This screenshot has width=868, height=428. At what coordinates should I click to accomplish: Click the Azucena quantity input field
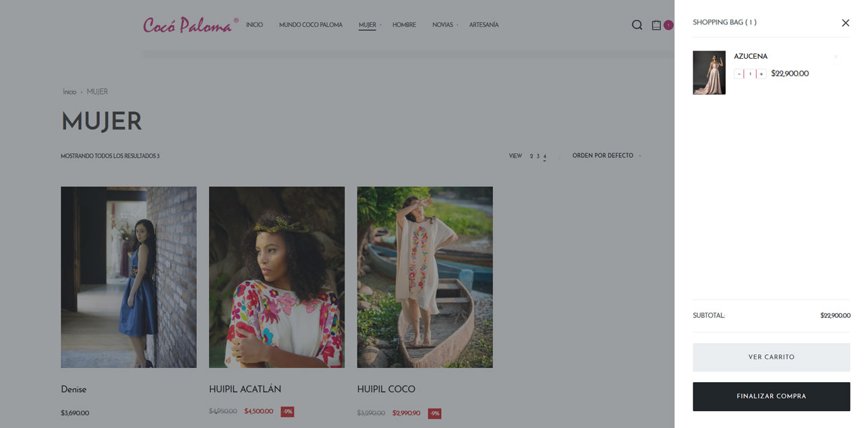(750, 74)
